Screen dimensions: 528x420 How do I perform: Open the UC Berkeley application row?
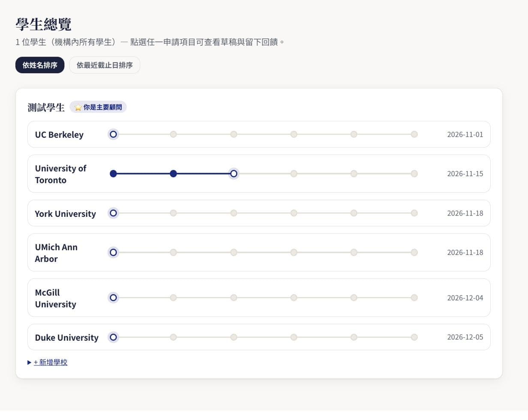coord(259,135)
